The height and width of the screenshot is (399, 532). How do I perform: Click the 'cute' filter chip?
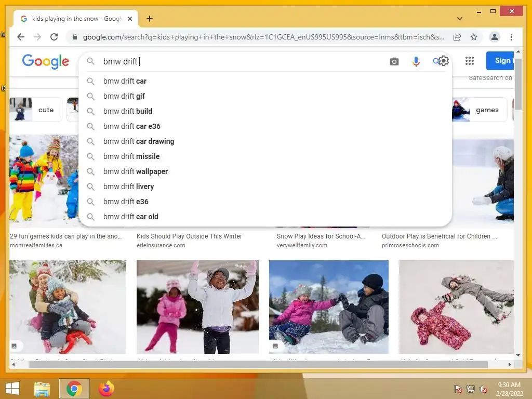(36, 110)
